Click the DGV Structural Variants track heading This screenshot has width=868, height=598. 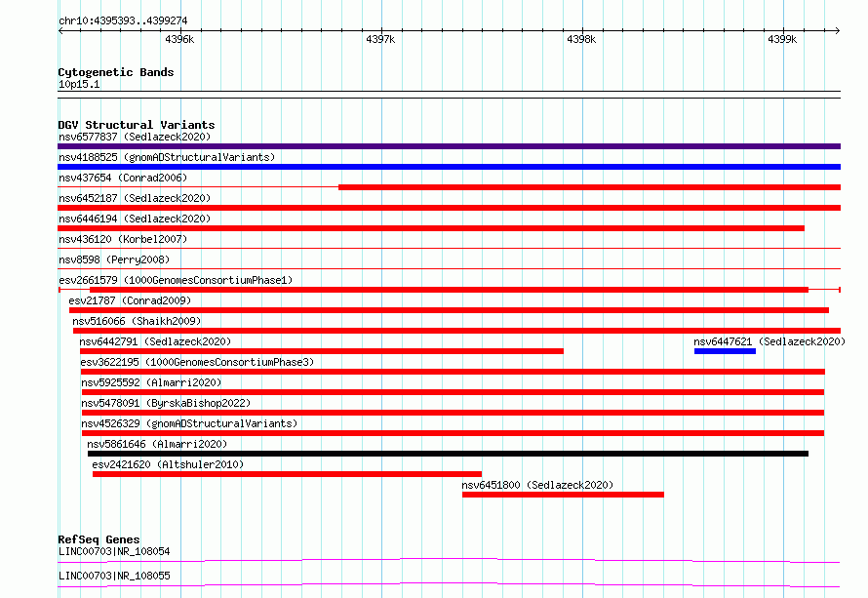pyautogui.click(x=137, y=125)
